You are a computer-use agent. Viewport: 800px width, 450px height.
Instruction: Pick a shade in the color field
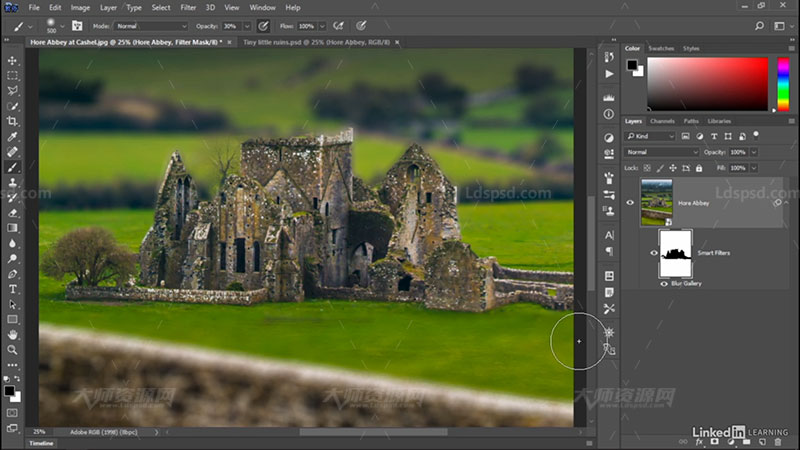tap(708, 84)
